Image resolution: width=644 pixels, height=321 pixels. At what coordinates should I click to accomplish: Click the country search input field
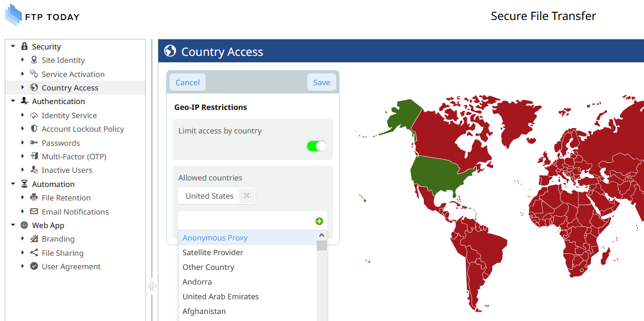[x=247, y=221]
